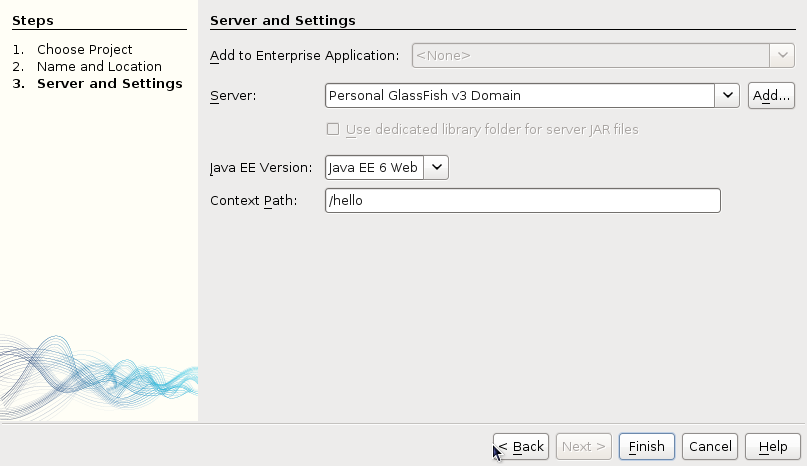Click the <None> enterprise application field
The height and width of the screenshot is (466, 807).
pos(591,55)
